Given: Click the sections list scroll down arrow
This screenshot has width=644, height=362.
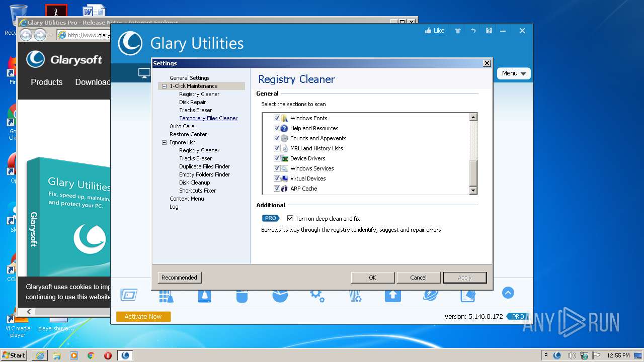Looking at the screenshot, I should pos(473,190).
